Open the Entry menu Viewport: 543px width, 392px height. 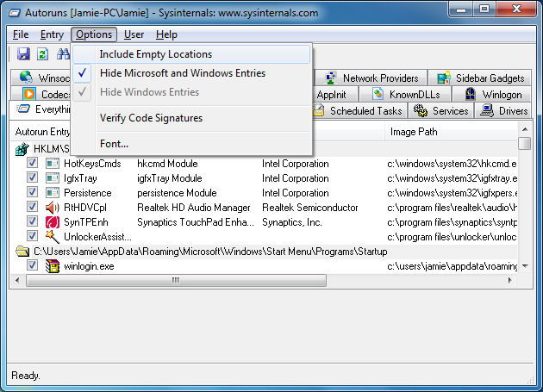pyautogui.click(x=52, y=34)
